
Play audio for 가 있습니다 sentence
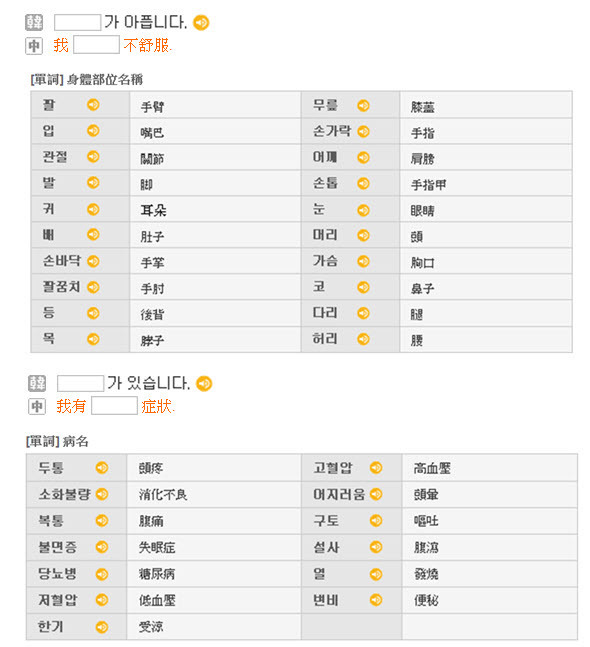tap(204, 384)
